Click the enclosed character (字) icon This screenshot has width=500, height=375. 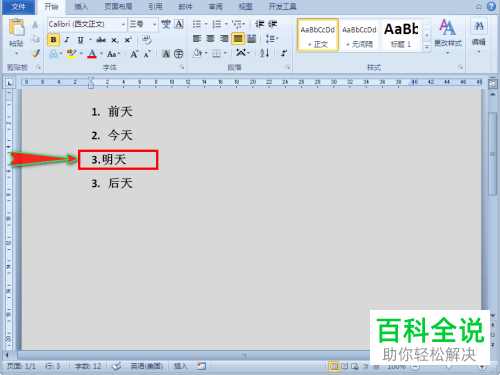(x=179, y=54)
